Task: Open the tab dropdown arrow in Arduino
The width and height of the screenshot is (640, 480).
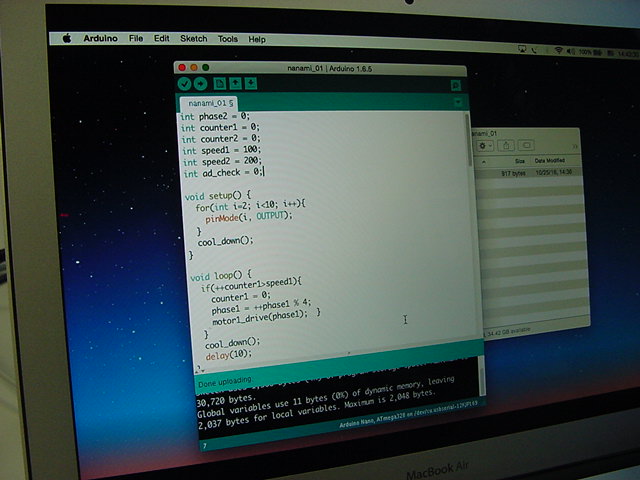Action: (x=458, y=102)
